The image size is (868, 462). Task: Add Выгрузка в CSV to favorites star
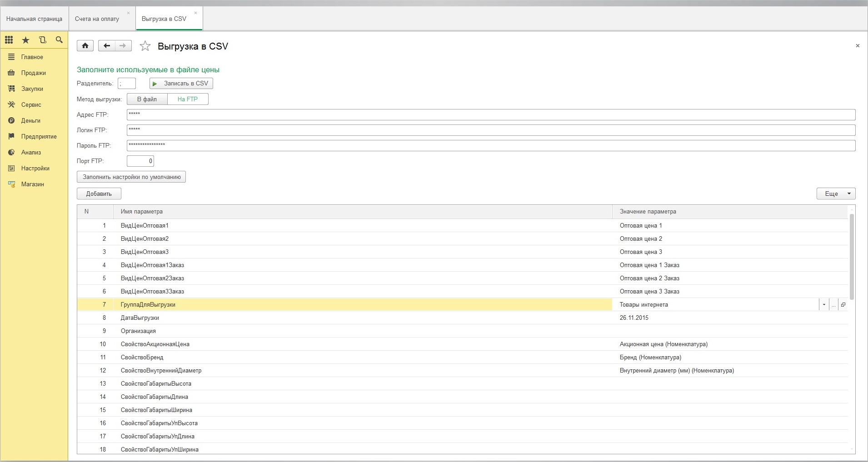click(x=145, y=46)
